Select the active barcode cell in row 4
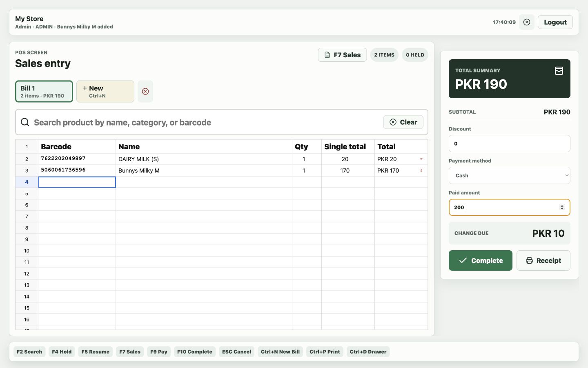588x368 pixels. 77,182
